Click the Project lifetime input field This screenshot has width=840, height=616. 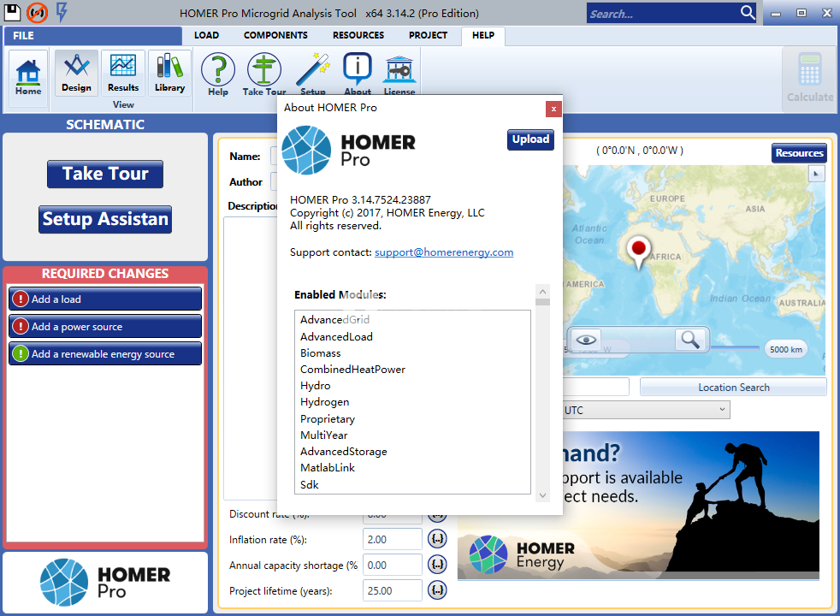392,590
